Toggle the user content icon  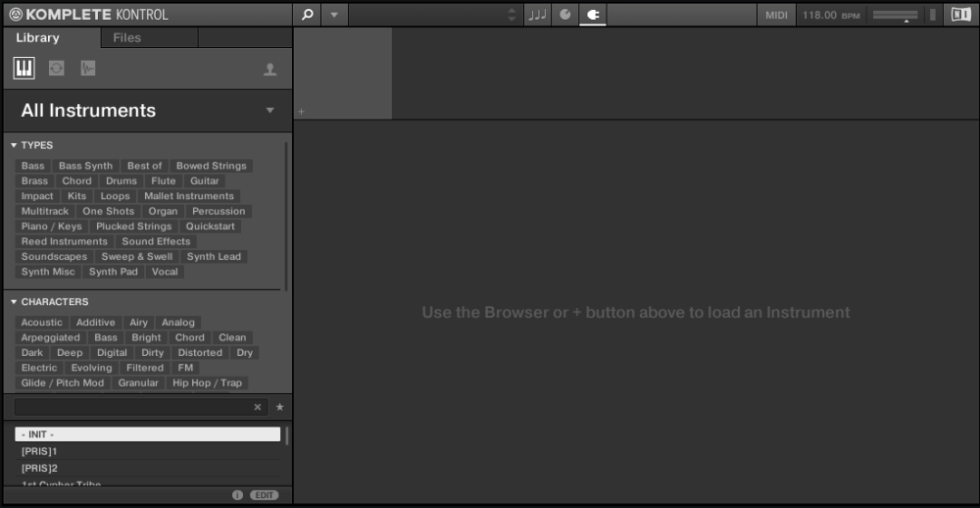coord(270,69)
